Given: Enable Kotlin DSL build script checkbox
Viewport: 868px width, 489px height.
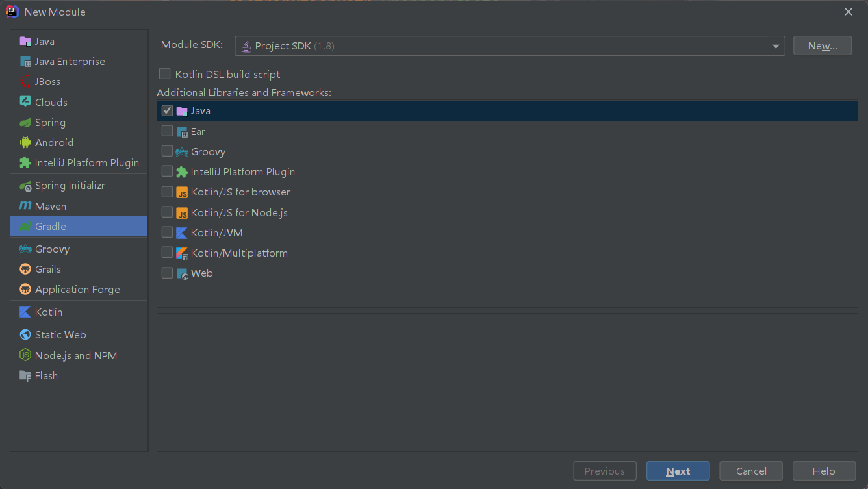Looking at the screenshot, I should coord(165,74).
